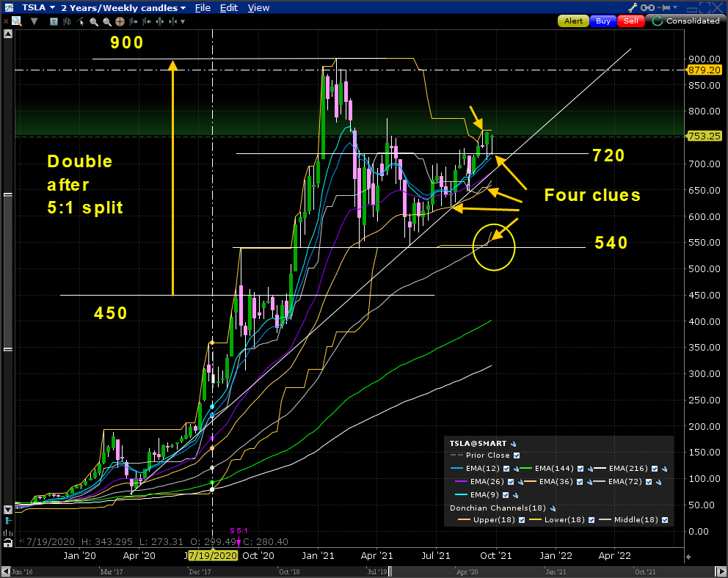Click the green refresh icon beside Consolidated
The height and width of the screenshot is (578, 728).
click(657, 21)
